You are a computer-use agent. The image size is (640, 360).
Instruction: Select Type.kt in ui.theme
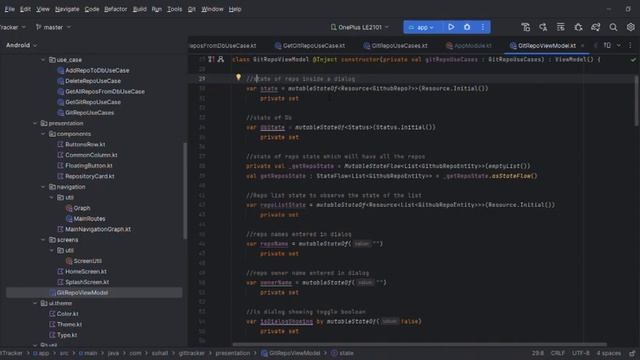coord(67,335)
